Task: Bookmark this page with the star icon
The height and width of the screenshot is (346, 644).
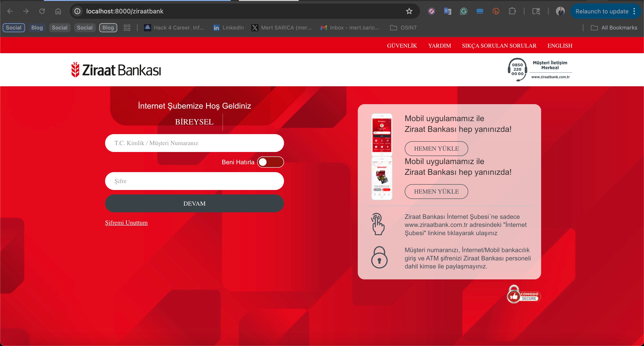Action: 409,11
